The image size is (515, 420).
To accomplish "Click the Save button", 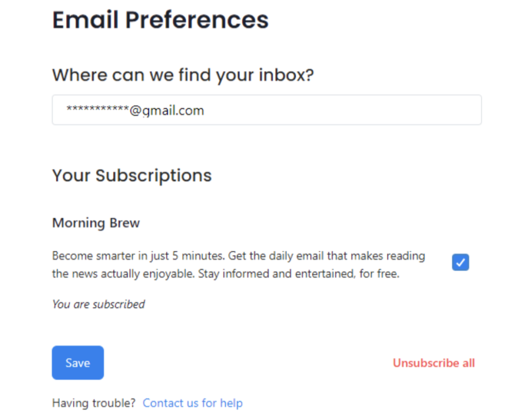I will (77, 363).
